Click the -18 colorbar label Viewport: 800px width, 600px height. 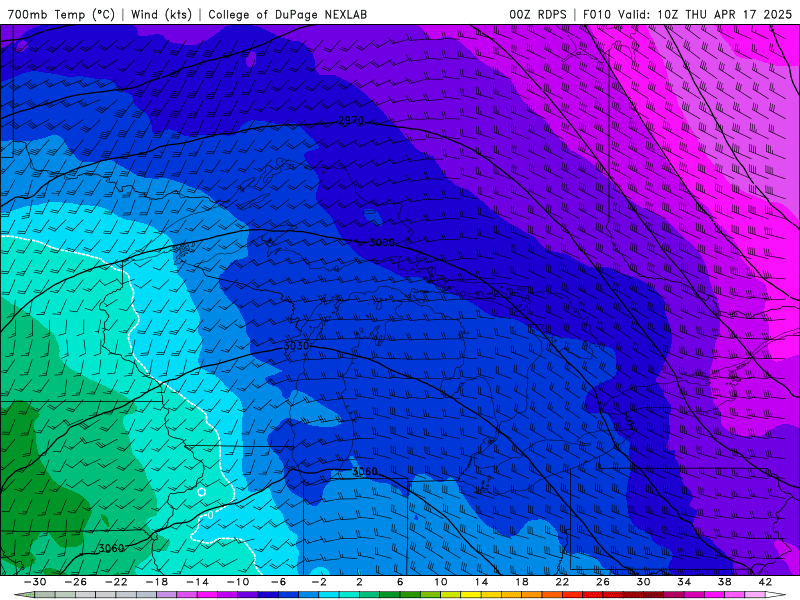click(x=157, y=582)
